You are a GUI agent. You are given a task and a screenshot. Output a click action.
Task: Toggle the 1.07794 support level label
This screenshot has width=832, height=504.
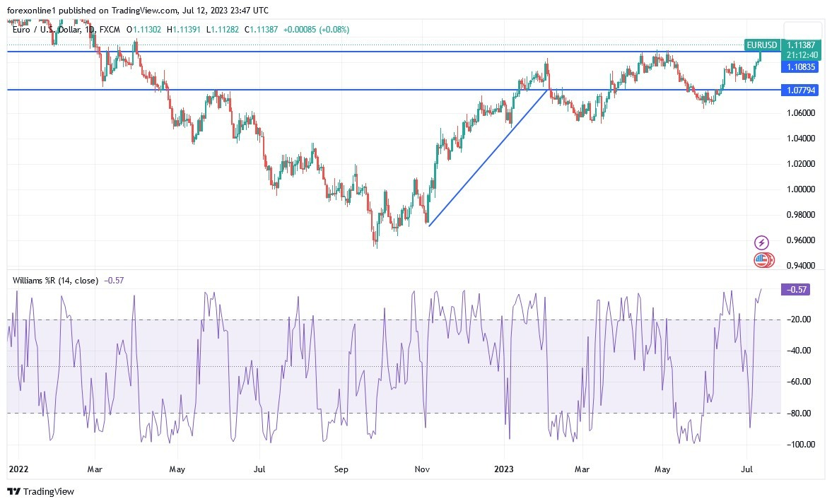click(799, 90)
